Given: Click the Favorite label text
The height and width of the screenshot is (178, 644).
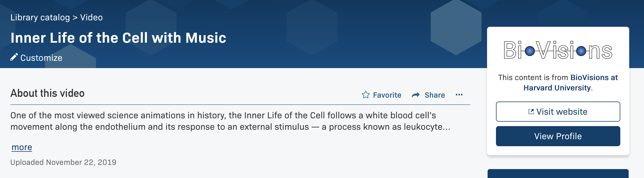Looking at the screenshot, I should (x=387, y=95).
